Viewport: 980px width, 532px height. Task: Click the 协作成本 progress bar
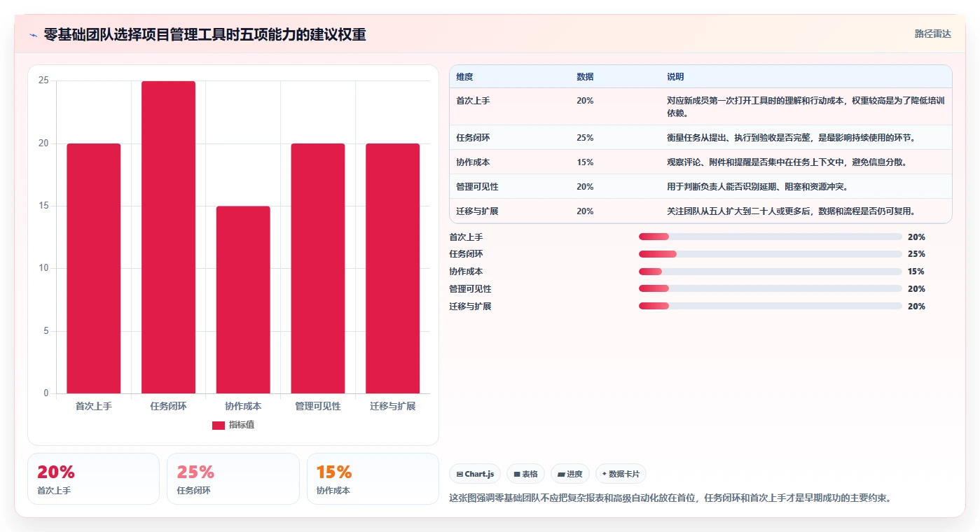click(x=770, y=272)
